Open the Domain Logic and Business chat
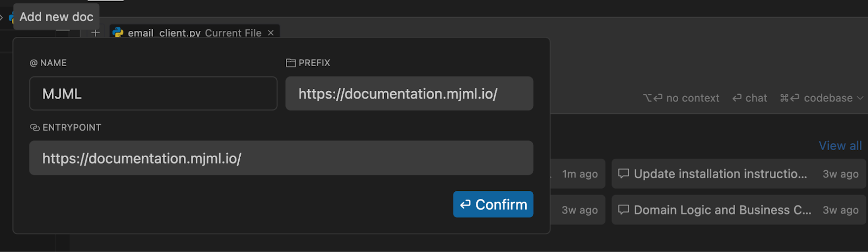The height and width of the screenshot is (252, 868). tap(723, 210)
